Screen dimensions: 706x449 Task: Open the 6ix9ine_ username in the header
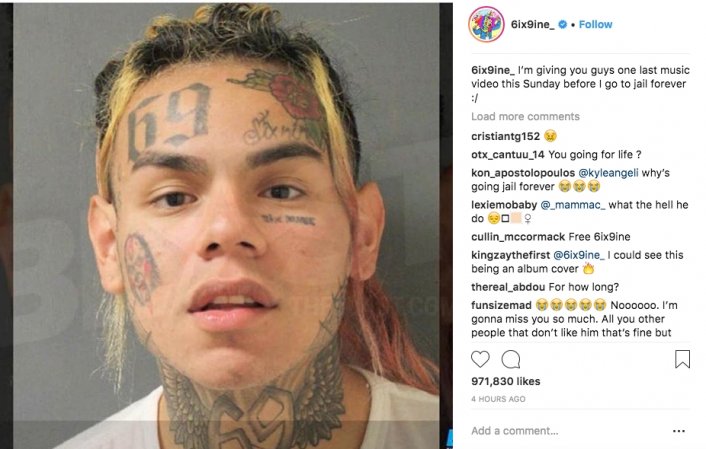coord(533,24)
